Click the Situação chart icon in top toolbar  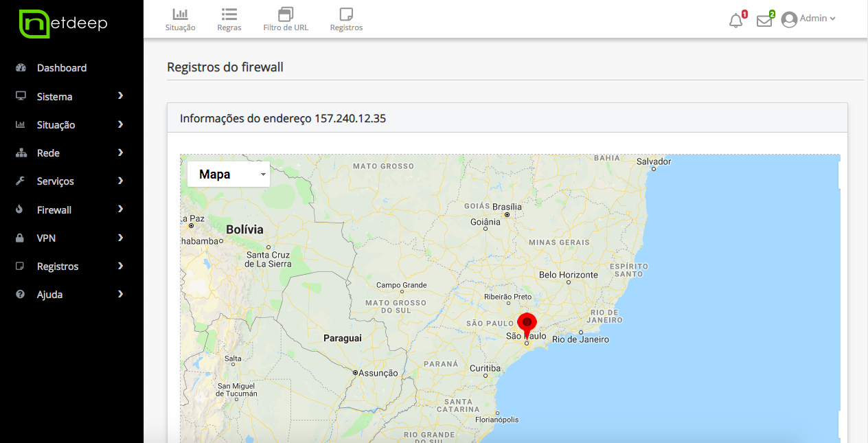[180, 14]
